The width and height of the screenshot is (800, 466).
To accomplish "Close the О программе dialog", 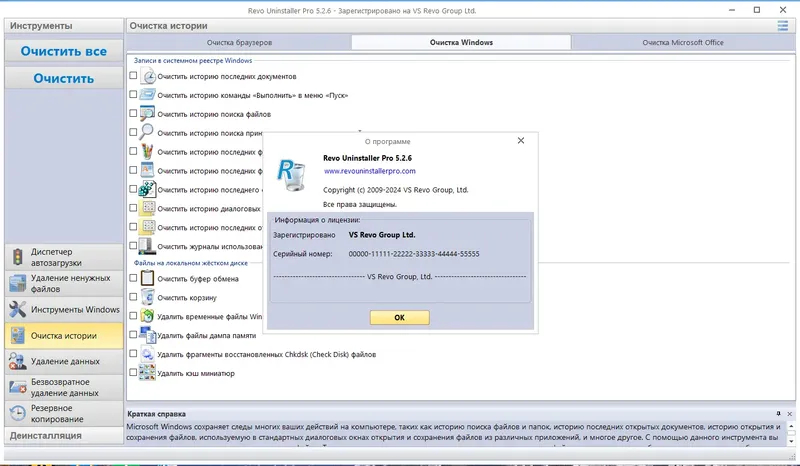I will tap(520, 140).
